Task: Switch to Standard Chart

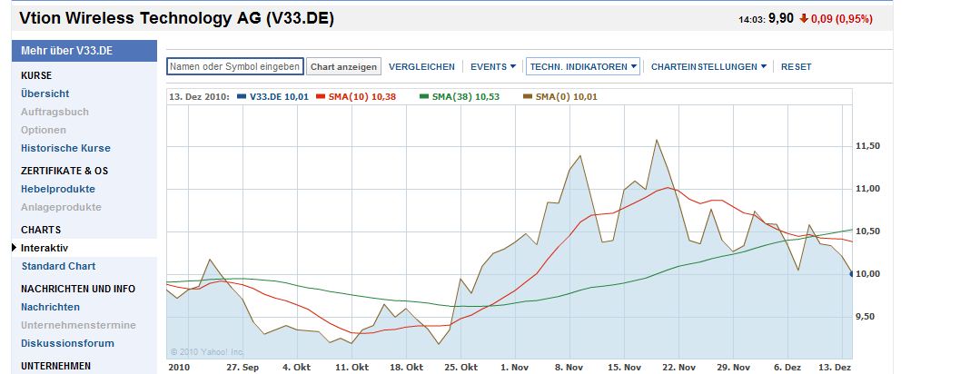Action: [59, 266]
